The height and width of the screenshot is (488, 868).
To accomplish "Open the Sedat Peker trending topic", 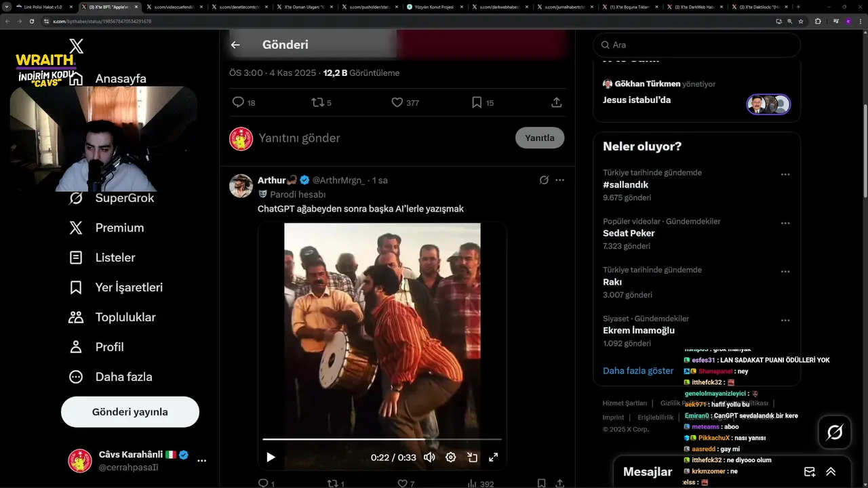I will tap(629, 233).
